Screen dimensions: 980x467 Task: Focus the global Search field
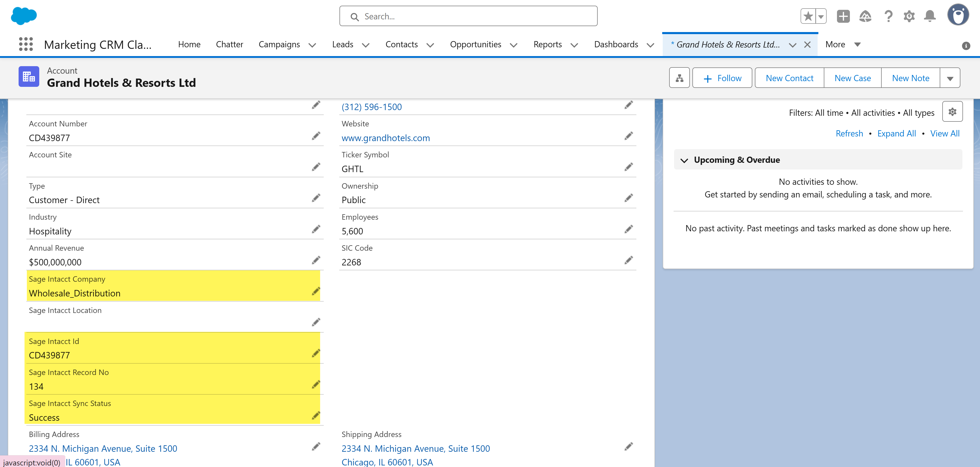468,16
